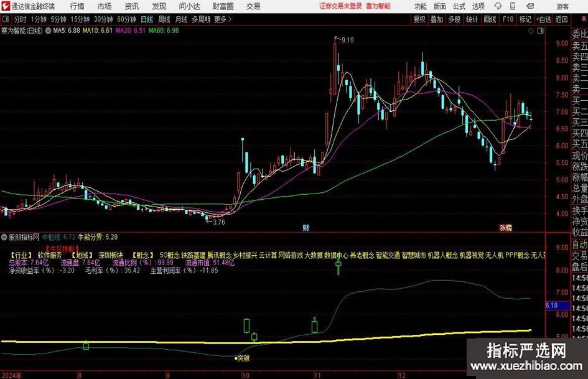Activate the 画线 drawing tool button
This screenshot has width=588, height=379.
(x=490, y=19)
